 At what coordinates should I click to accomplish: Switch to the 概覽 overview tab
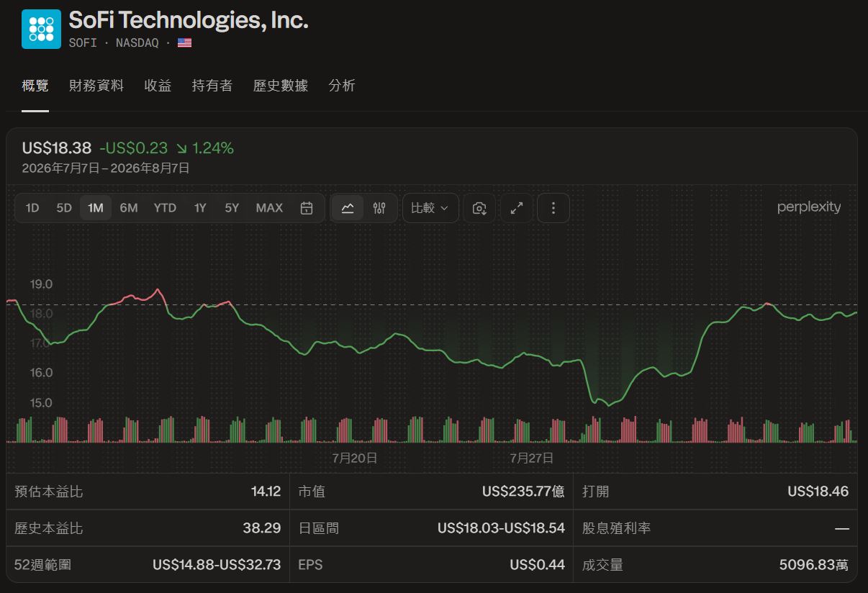(x=35, y=86)
